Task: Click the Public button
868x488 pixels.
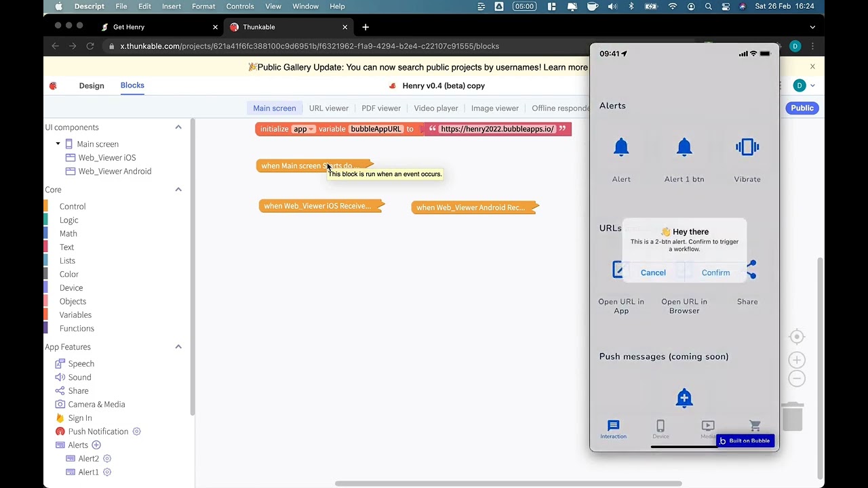Action: tap(802, 108)
